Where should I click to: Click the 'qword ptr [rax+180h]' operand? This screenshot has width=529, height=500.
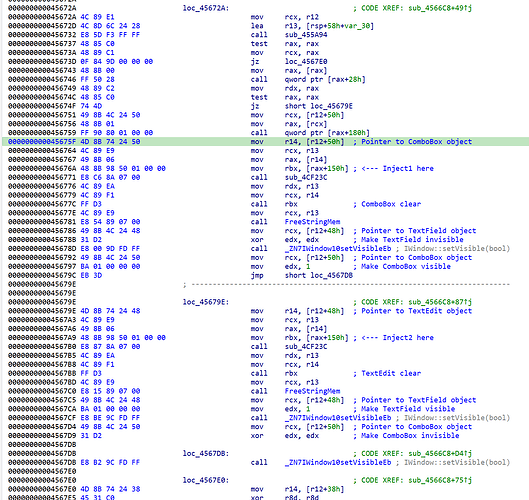[x=327, y=133]
